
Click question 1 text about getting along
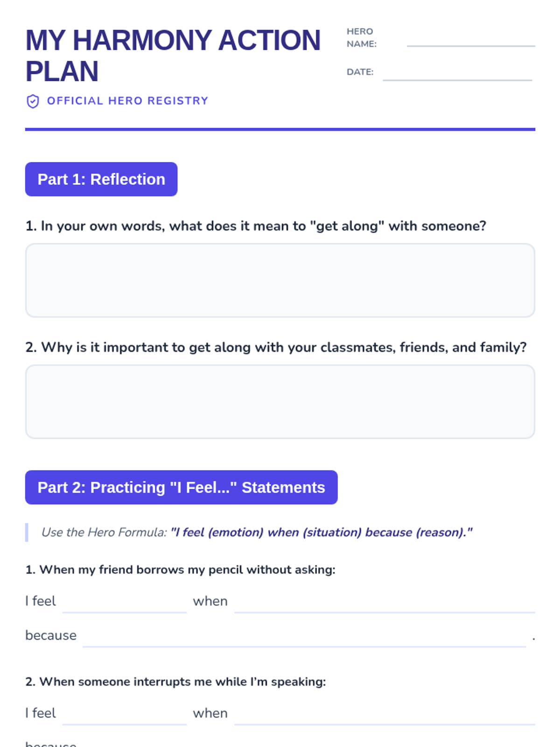[256, 226]
